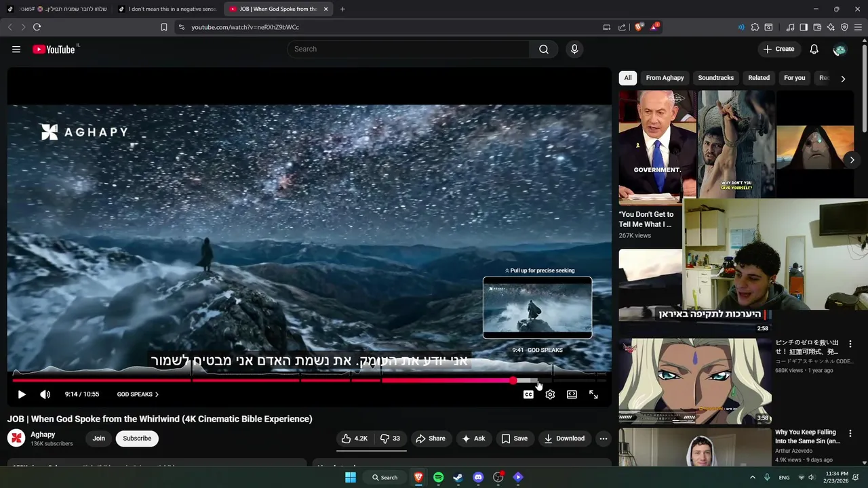Open options for the CODE GEASS video
The height and width of the screenshot is (488, 868).
850,344
